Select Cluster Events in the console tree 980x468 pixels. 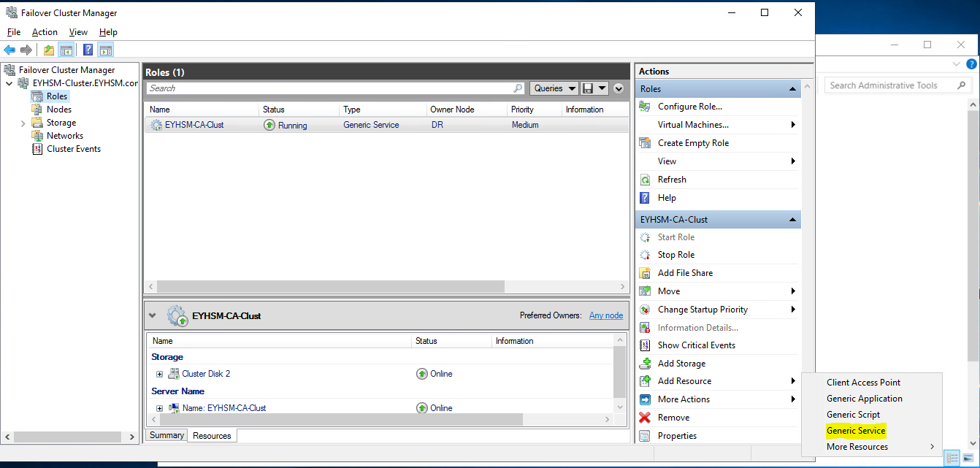click(x=74, y=149)
